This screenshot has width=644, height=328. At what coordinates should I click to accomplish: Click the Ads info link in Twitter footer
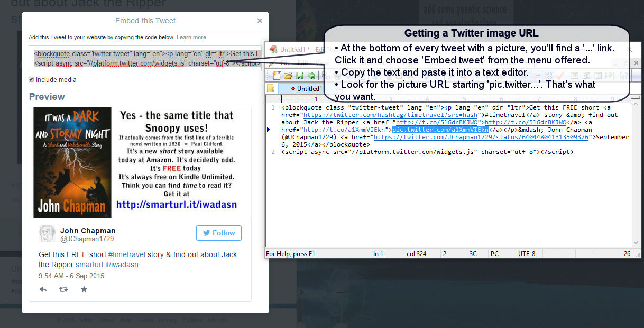pos(217,320)
